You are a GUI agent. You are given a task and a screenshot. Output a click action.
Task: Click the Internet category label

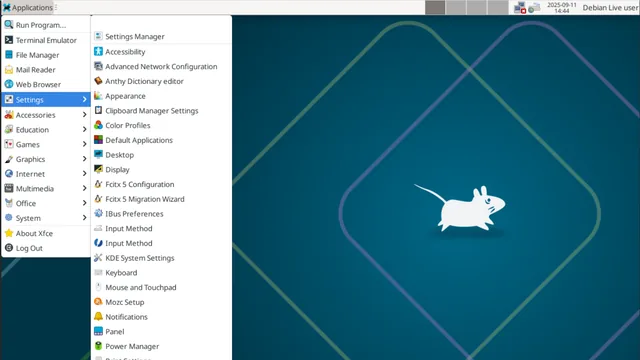(30, 173)
